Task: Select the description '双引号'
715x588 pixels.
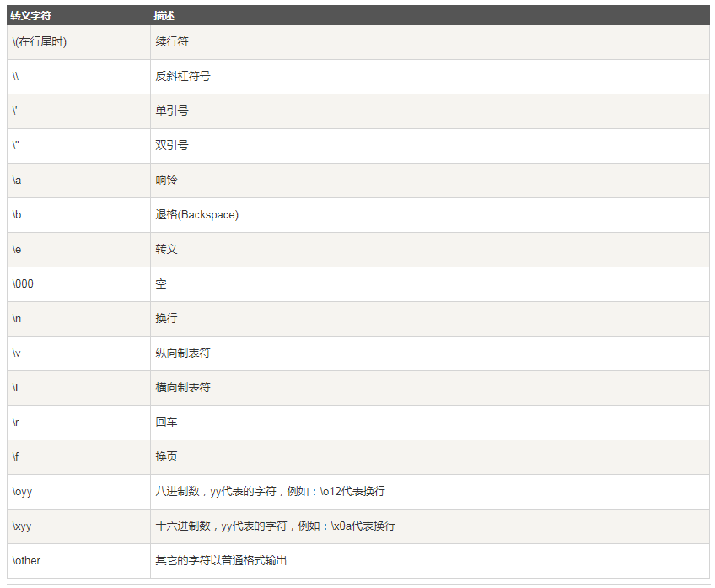Action: tap(172, 145)
